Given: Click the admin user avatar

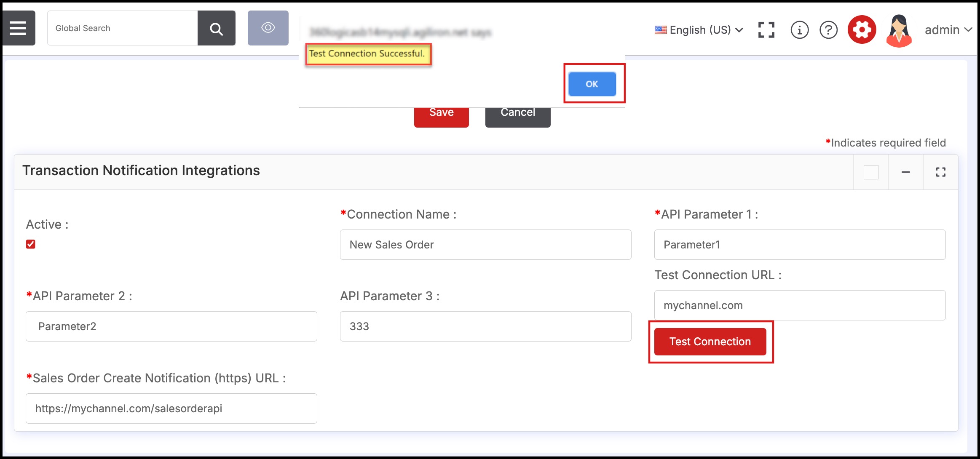Looking at the screenshot, I should click(x=899, y=30).
